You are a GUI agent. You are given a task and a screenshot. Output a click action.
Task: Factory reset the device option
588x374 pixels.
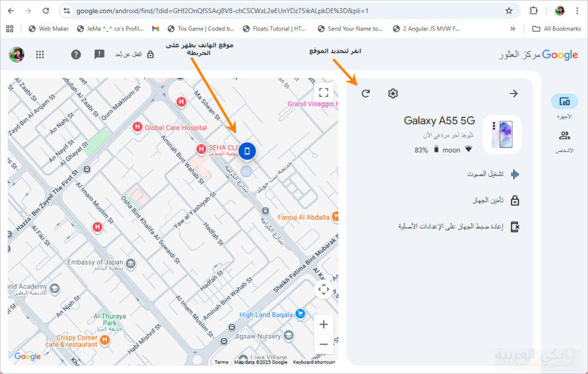click(x=459, y=227)
